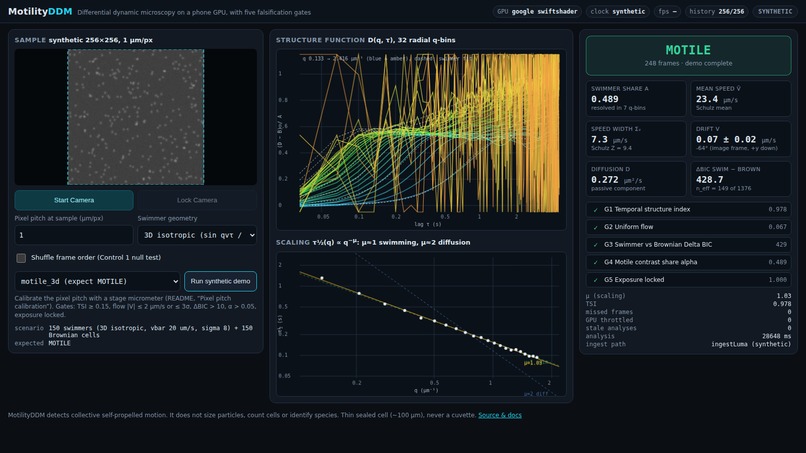Select the G2 Uniform flow row
This screenshot has width=806, height=453.
pyautogui.click(x=688, y=227)
